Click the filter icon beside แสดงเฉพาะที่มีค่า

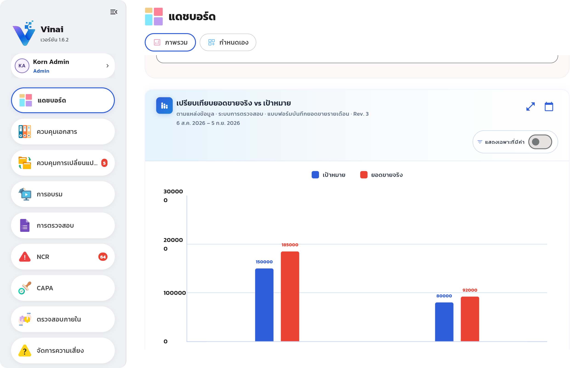click(480, 142)
